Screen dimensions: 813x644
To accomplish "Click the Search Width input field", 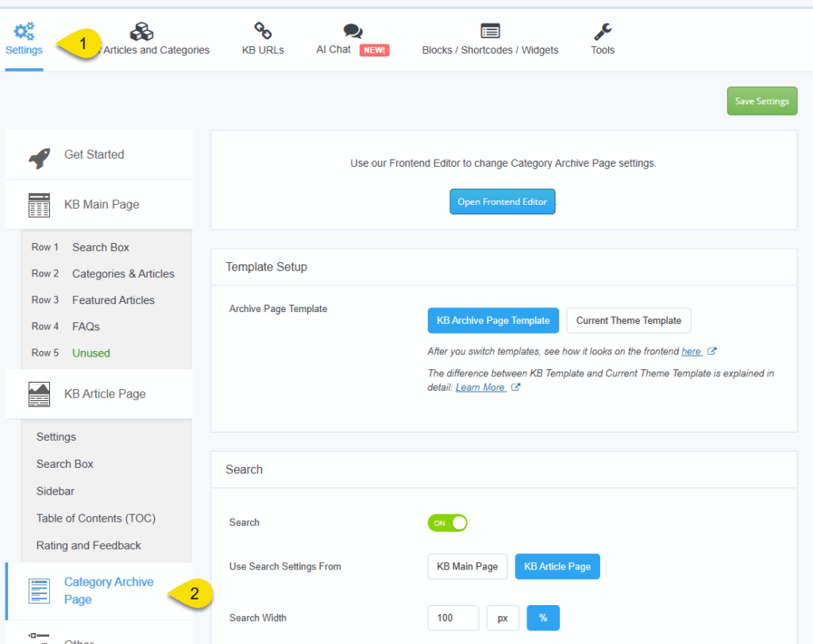I will [x=453, y=618].
